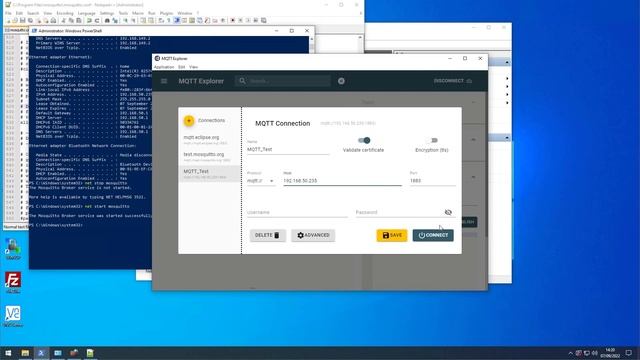
Task: Open View menu in MQTT Explorer
Action: pyautogui.click(x=193, y=67)
